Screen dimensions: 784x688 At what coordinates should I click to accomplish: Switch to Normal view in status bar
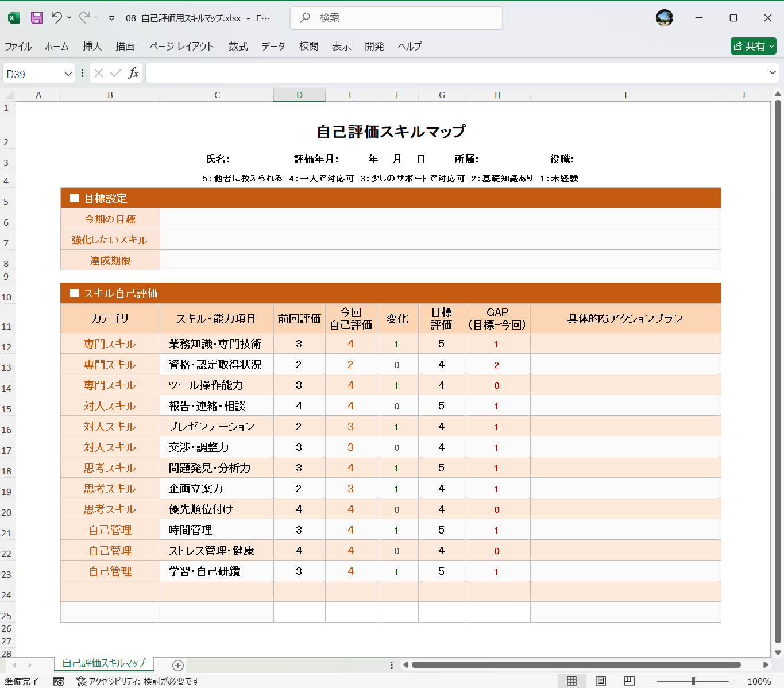(x=572, y=681)
